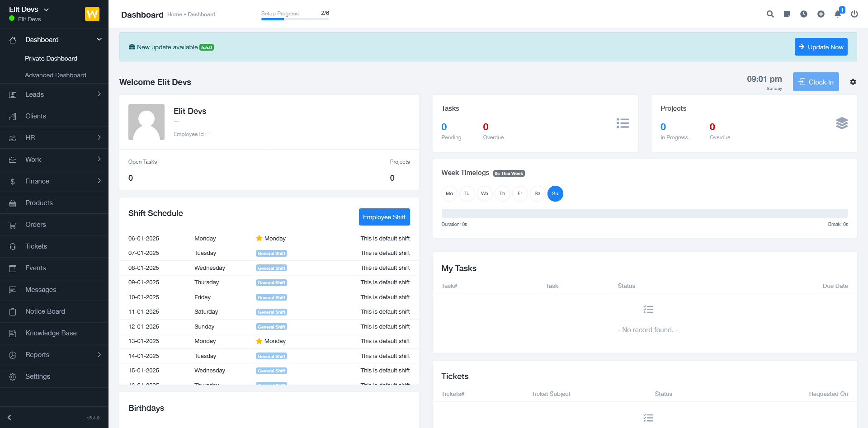The width and height of the screenshot is (868, 428).
Task: Open the timer clock icon in header
Action: click(804, 14)
